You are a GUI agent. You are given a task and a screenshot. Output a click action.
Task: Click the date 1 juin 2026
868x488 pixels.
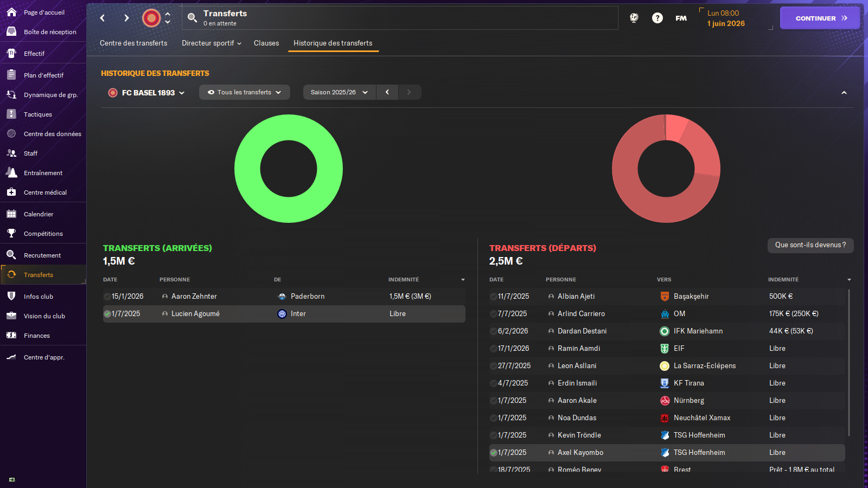[x=726, y=23]
